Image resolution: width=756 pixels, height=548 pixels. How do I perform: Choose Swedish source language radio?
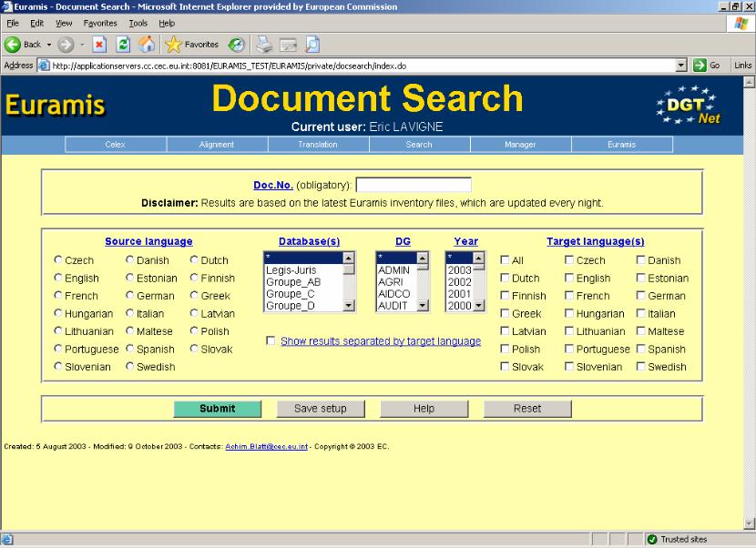coord(129,366)
